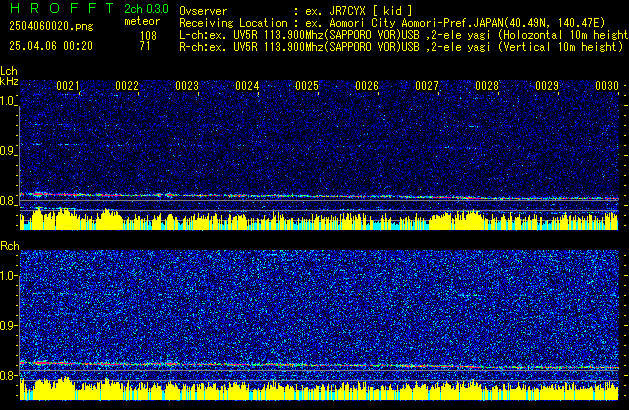Click the Lch 0.8 kHz axis label
Viewport: 629px width, 410px height.
click(8, 201)
